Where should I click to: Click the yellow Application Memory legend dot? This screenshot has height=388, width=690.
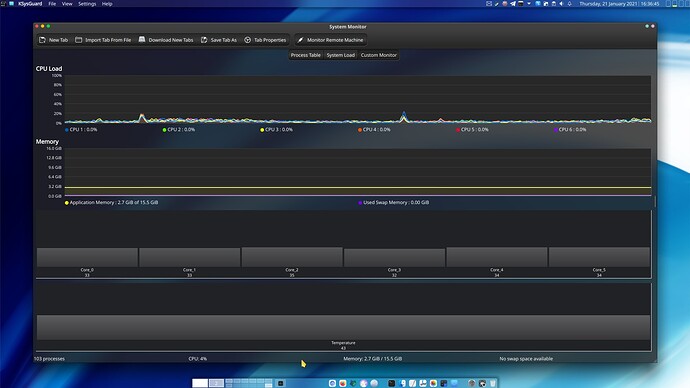tap(67, 203)
